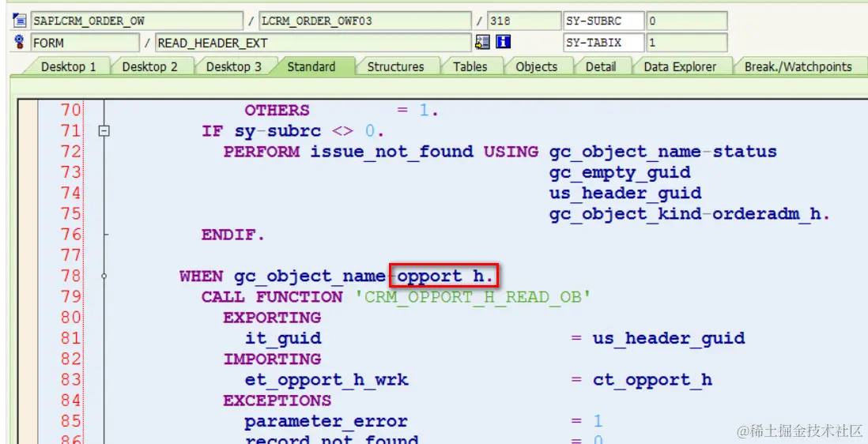Click the READ_HEADER_EXT routine name field
Viewport: 868px width, 444px height.
click(313, 43)
